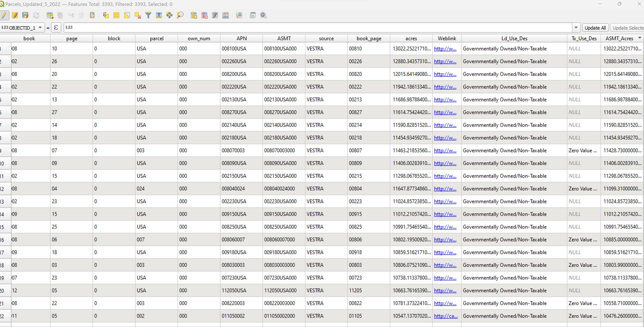Open Weblink for APN 112050USA

tap(445, 291)
